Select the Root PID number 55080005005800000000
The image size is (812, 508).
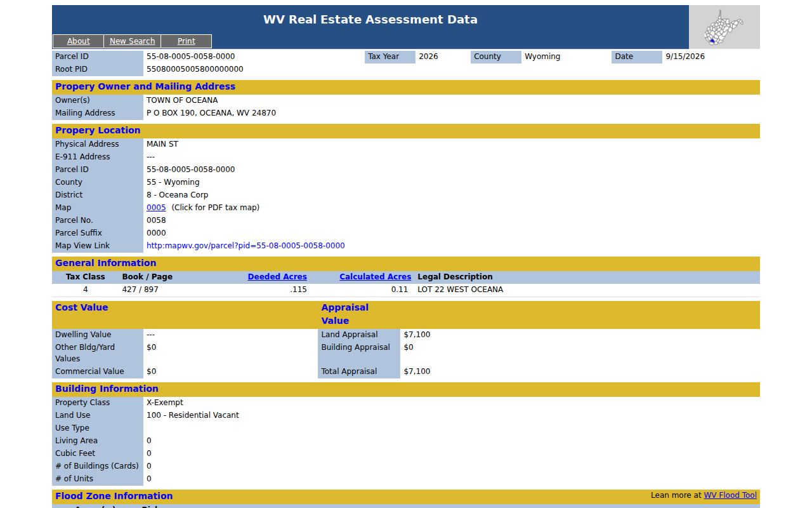195,69
